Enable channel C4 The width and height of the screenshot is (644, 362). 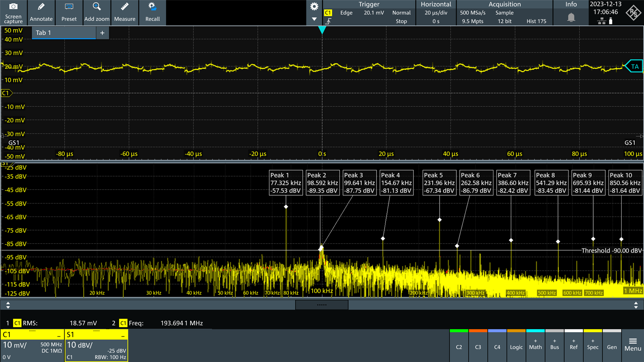(x=497, y=347)
